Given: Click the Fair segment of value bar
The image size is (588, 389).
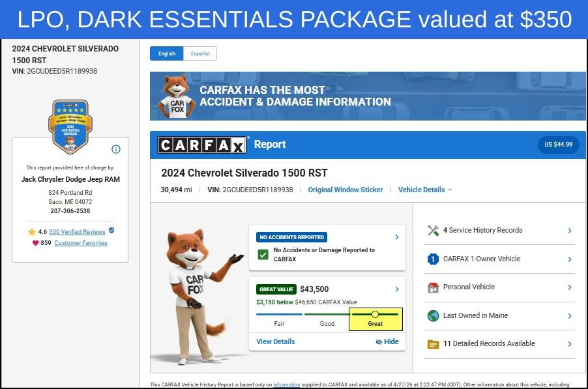Looking at the screenshot, I should click(279, 315).
